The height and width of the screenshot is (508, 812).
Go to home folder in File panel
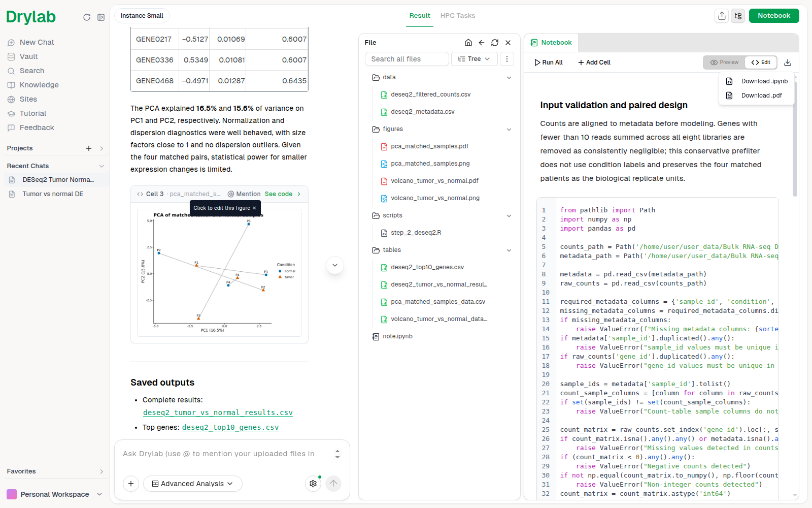pos(468,43)
